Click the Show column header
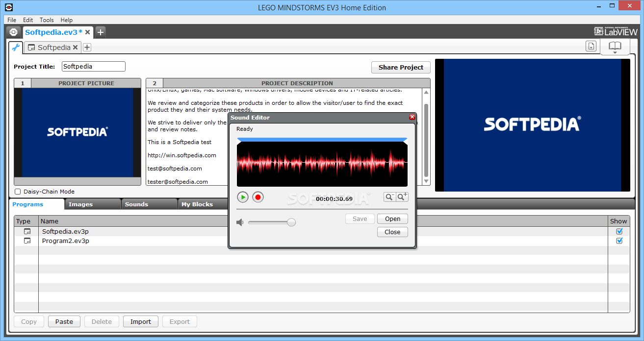Image resolution: width=644 pixels, height=341 pixels. coord(618,221)
